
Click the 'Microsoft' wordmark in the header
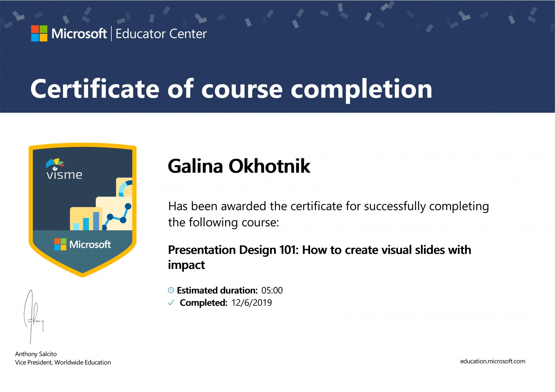(x=79, y=34)
